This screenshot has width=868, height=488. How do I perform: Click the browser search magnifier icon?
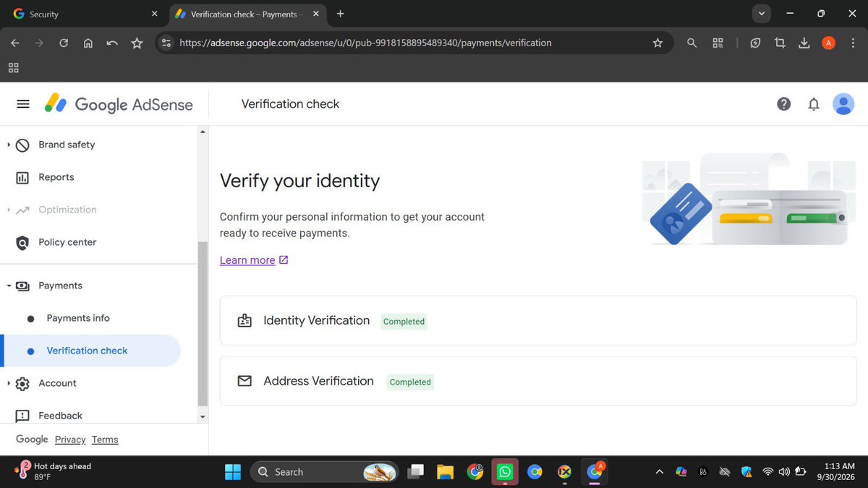click(x=692, y=43)
